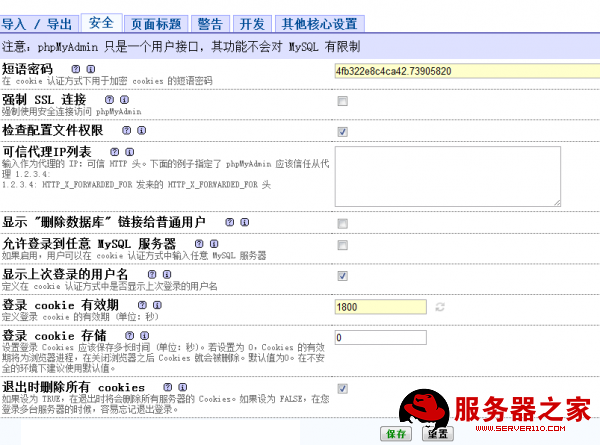Focus the cookie 有效期 field showing 1800
This screenshot has width=600, height=445.
point(380,307)
